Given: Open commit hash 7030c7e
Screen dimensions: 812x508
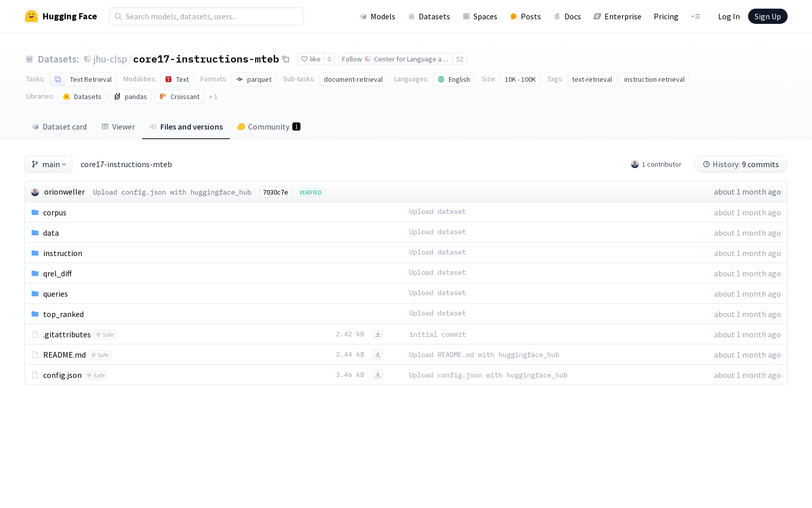Looking at the screenshot, I should click(275, 192).
